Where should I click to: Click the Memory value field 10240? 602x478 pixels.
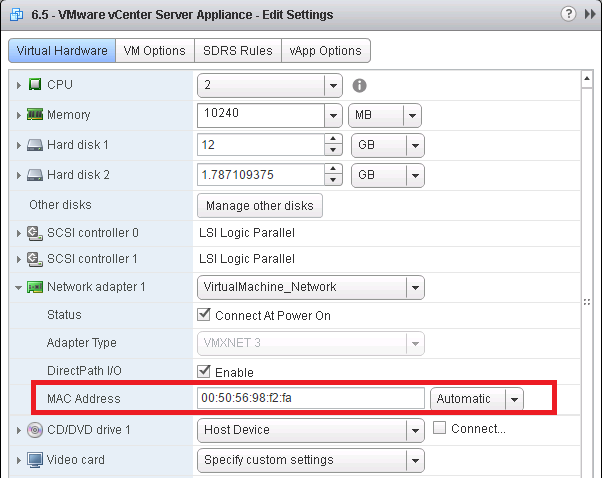261,115
